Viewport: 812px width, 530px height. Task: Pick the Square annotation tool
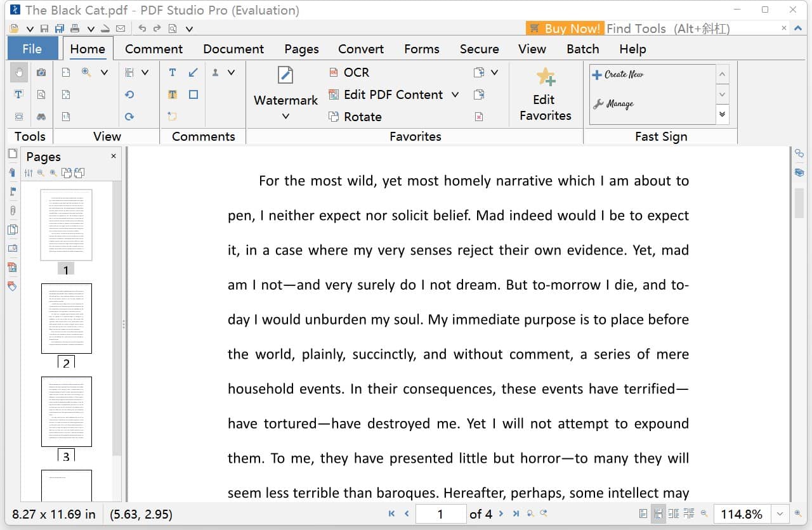pyautogui.click(x=193, y=94)
